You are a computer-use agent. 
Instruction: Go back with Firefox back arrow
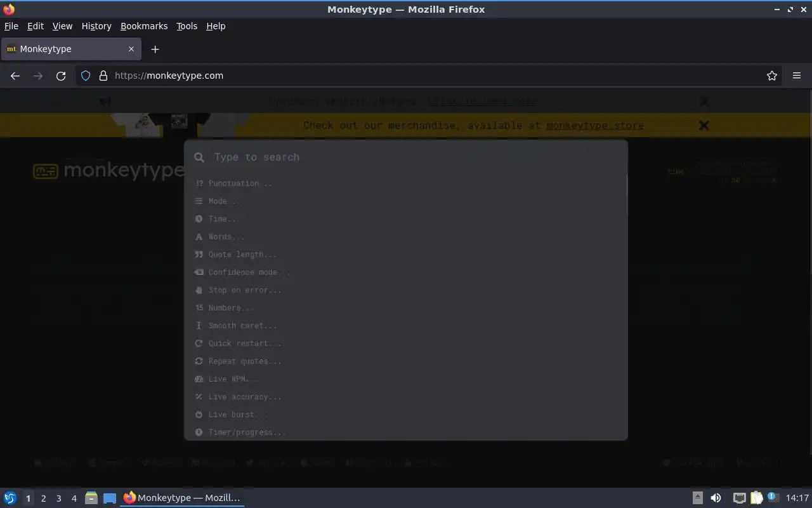(15, 76)
